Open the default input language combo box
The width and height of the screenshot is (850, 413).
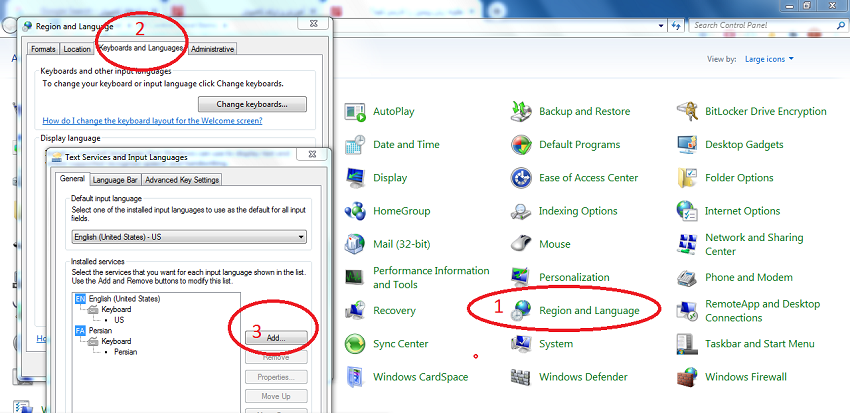click(x=189, y=237)
